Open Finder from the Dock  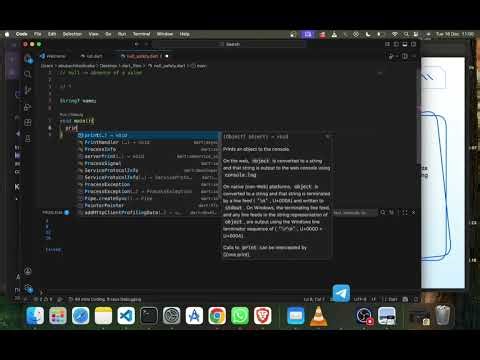click(35, 315)
